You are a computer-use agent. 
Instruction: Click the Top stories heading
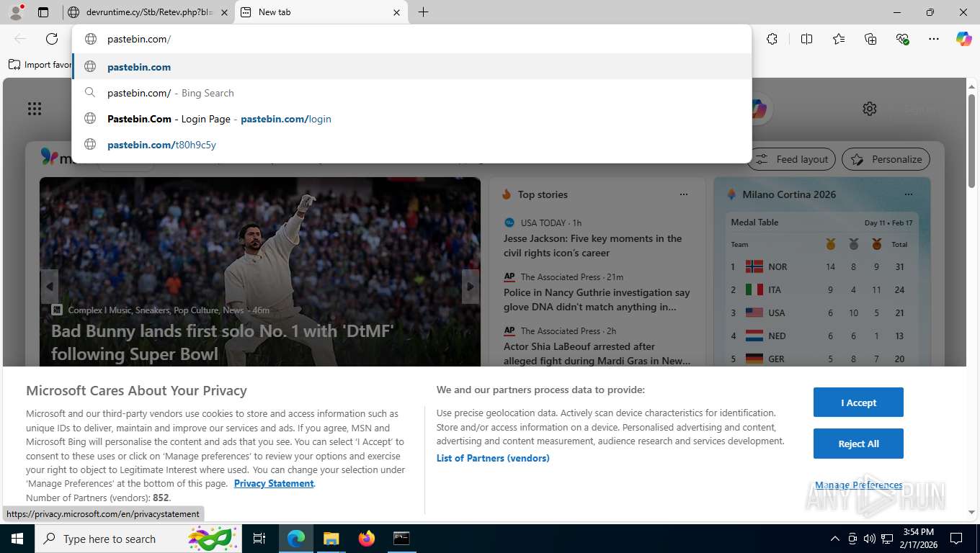[543, 194]
